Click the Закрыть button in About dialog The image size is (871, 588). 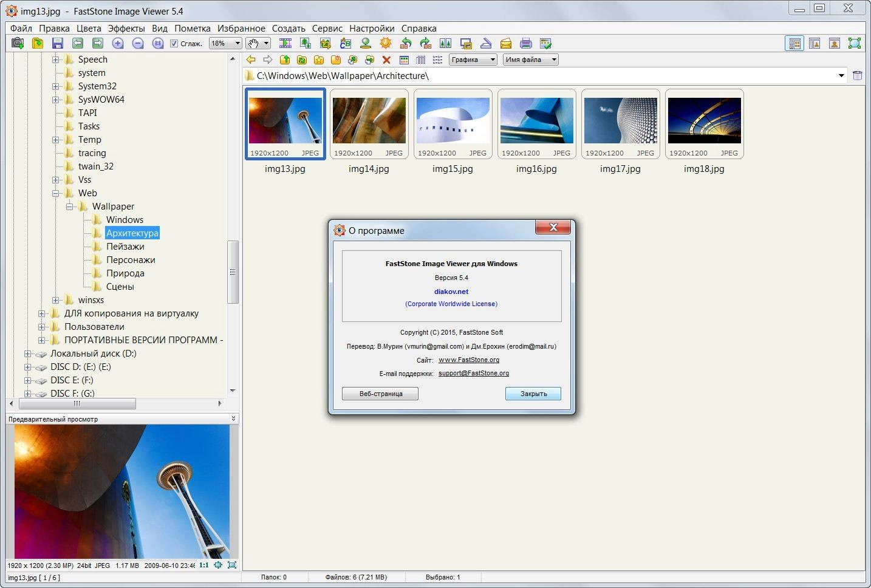coord(533,394)
